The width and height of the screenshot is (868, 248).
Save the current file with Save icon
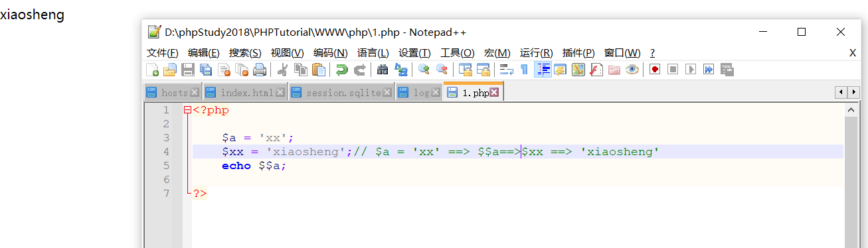point(188,69)
